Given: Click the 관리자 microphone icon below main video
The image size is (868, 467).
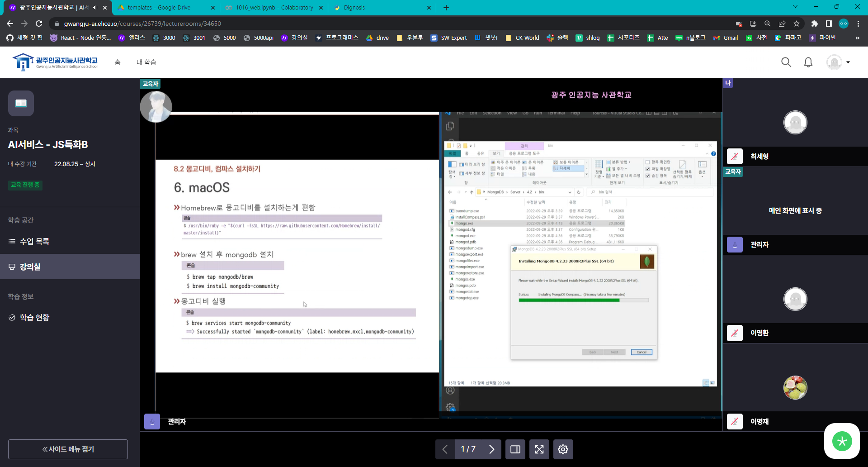Looking at the screenshot, I should pos(152,422).
